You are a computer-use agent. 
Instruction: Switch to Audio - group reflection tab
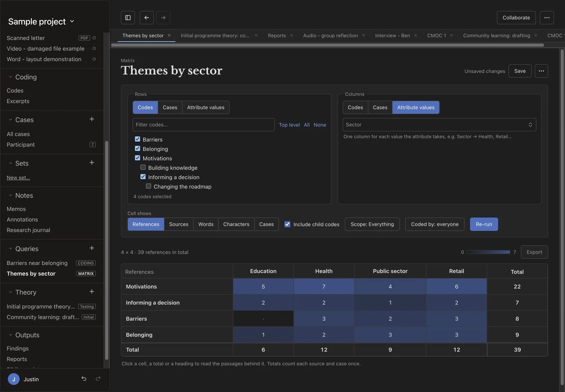point(330,35)
